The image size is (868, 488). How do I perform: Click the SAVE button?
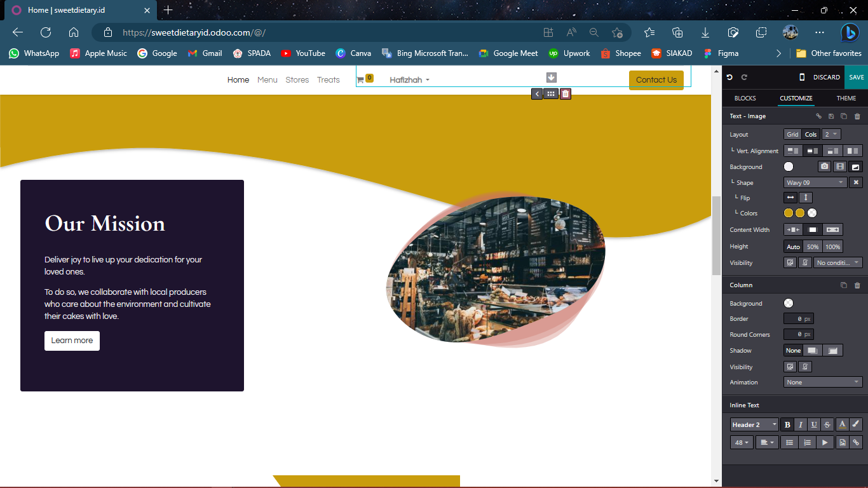[857, 77]
